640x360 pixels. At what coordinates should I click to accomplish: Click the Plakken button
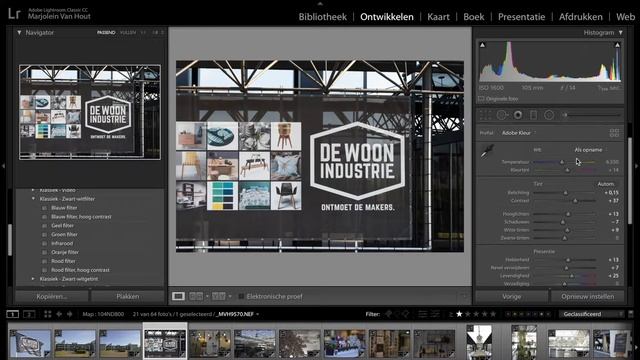(128, 296)
